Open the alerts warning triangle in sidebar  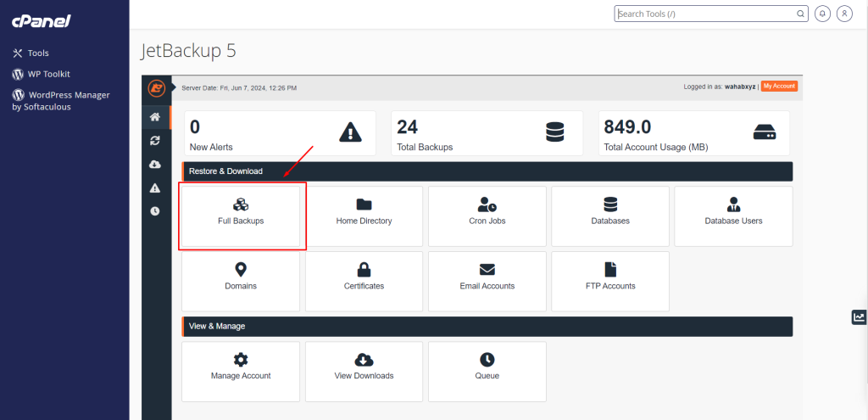[x=154, y=188]
